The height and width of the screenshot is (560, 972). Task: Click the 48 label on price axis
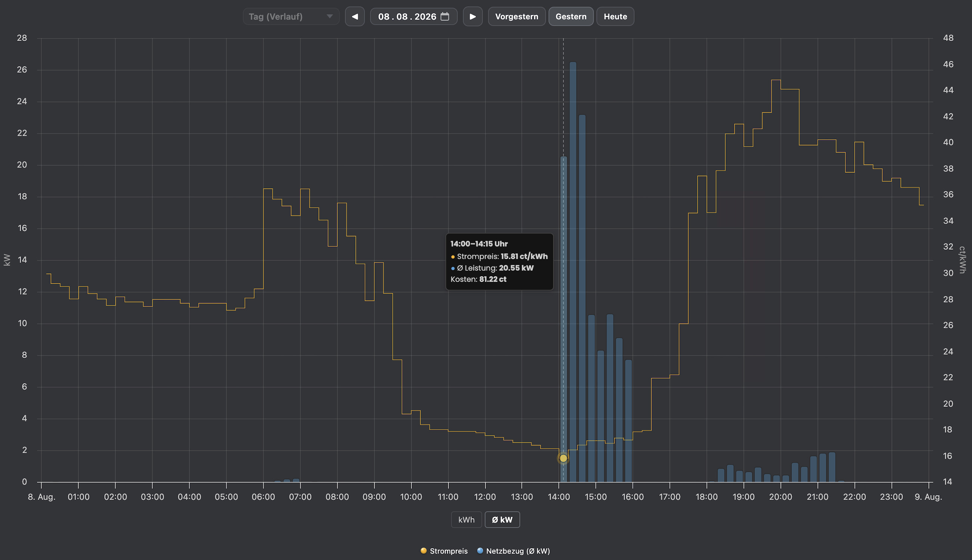click(948, 38)
